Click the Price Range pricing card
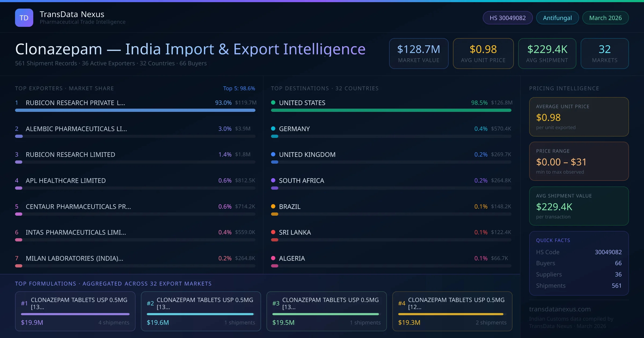Viewport: 644px width, 338px height. (x=579, y=161)
